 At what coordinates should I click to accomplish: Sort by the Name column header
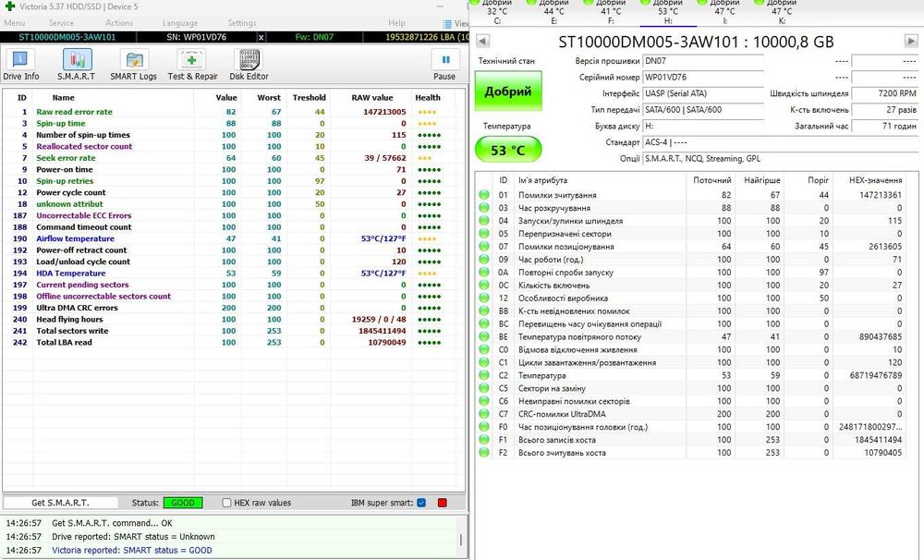click(64, 98)
